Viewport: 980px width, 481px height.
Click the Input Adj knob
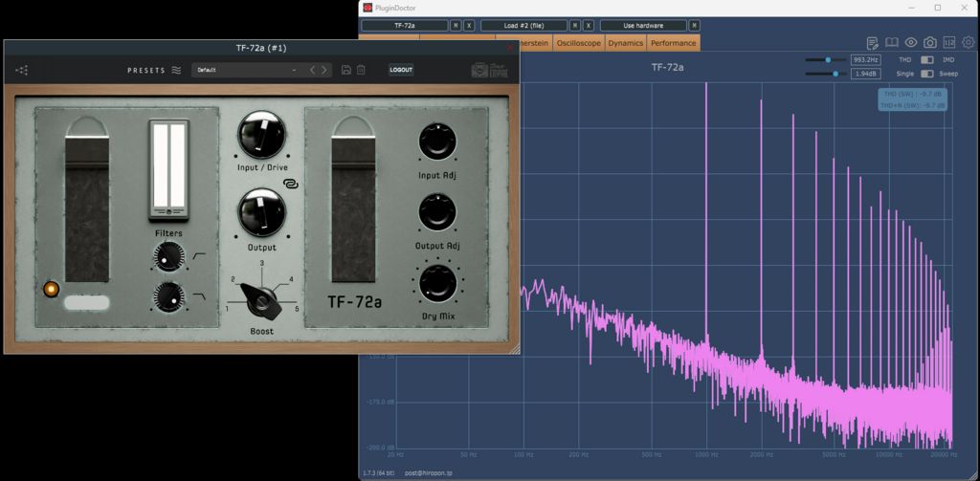tap(437, 141)
